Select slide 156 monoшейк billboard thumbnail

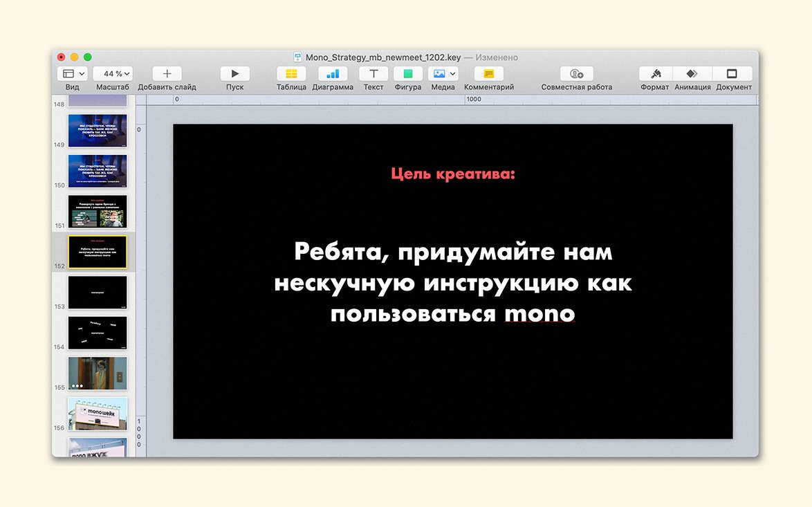(98, 413)
